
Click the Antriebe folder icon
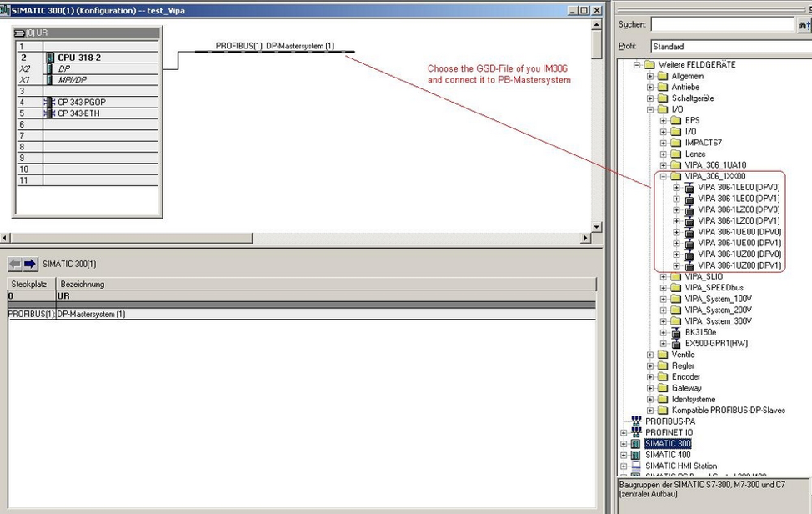(662, 87)
